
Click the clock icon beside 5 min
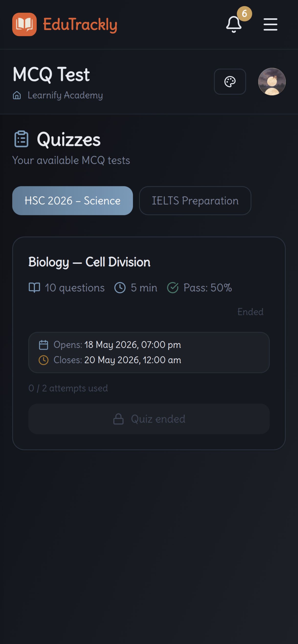click(x=120, y=288)
